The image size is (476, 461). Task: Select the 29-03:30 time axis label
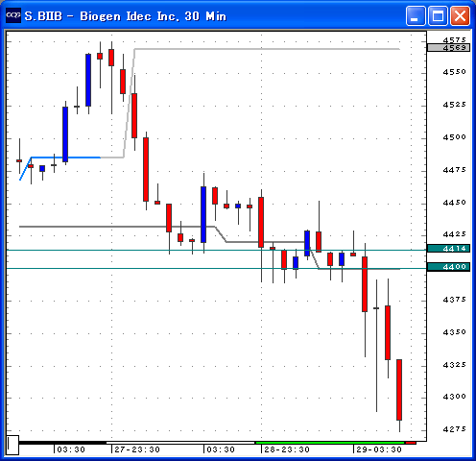pyautogui.click(x=379, y=449)
